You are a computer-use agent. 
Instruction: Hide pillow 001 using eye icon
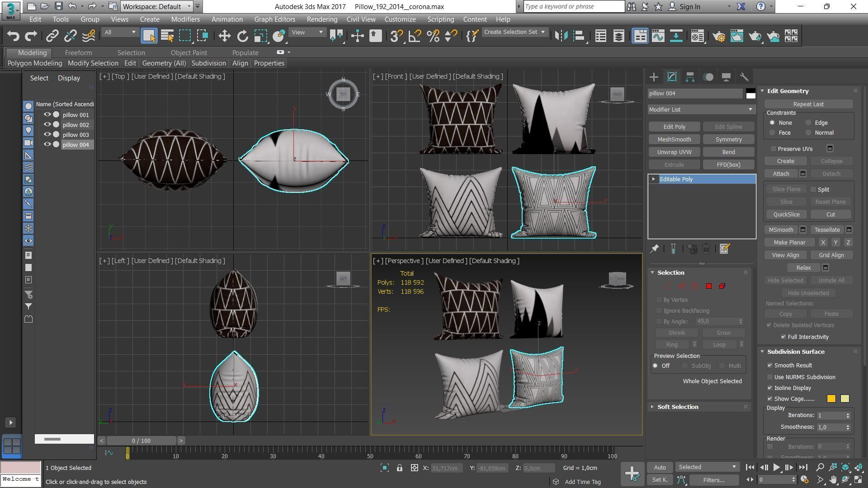(47, 115)
